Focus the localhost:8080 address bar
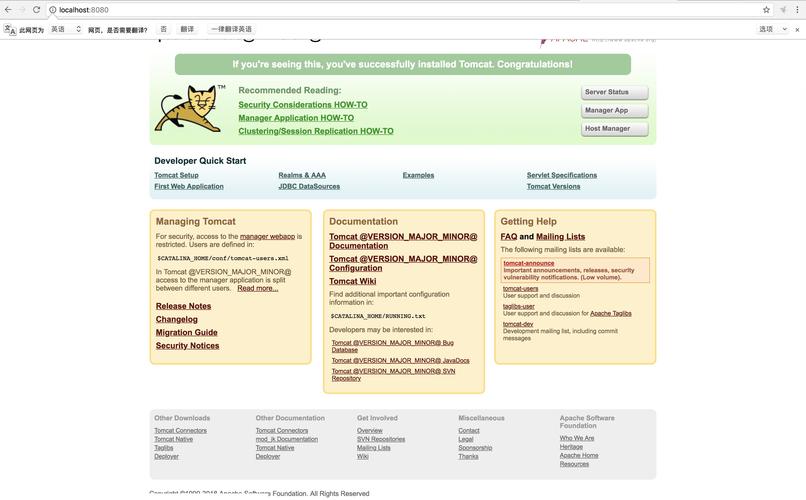 coord(406,10)
